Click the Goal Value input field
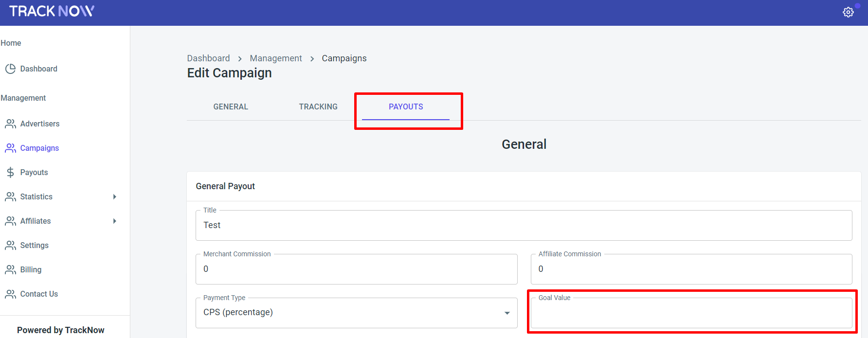This screenshot has height=338, width=868. (691, 314)
